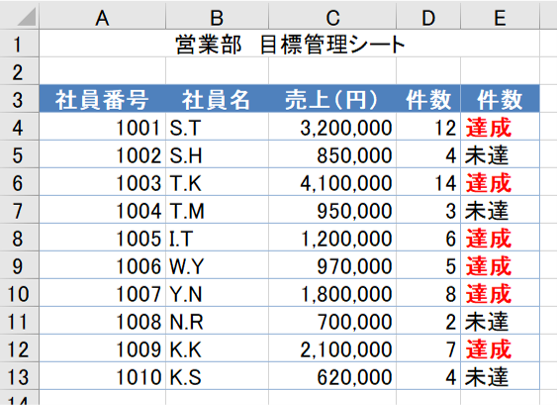The width and height of the screenshot is (557, 405).
Task: Click the 社員名 header cell
Action: (x=217, y=99)
